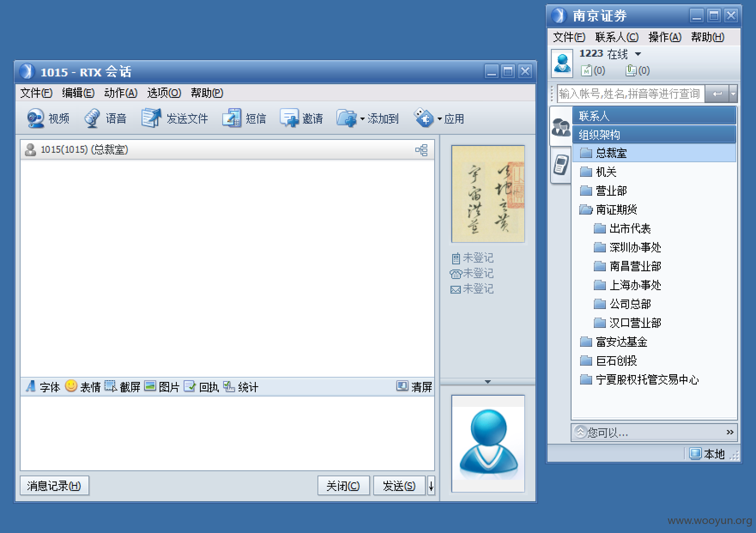The height and width of the screenshot is (533, 756).
Task: Select the 公司总部 folder
Action: click(622, 304)
